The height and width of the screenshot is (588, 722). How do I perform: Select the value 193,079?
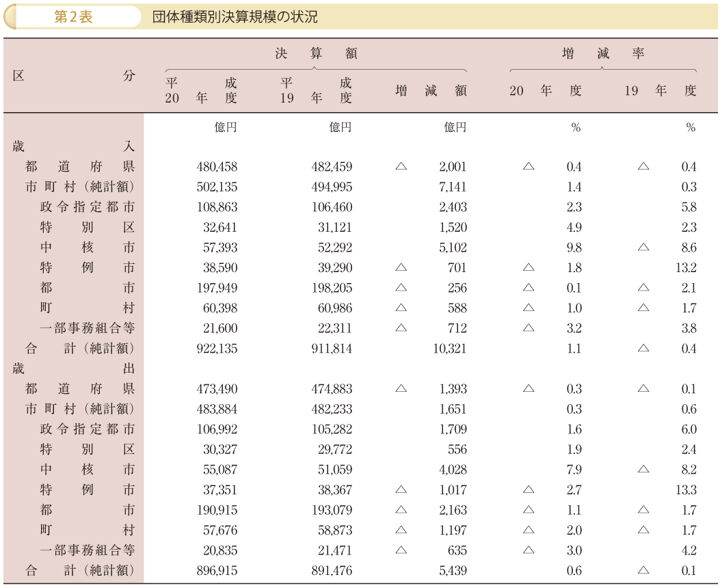point(332,510)
